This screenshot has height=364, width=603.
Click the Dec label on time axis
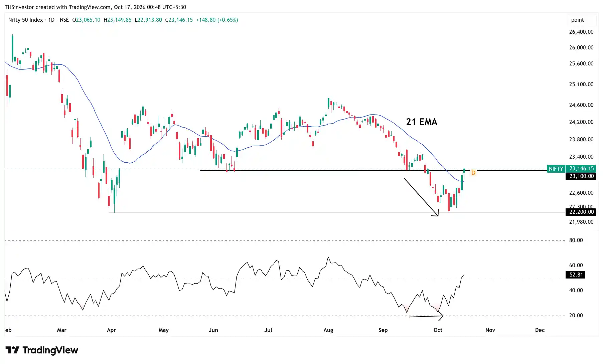pyautogui.click(x=540, y=330)
